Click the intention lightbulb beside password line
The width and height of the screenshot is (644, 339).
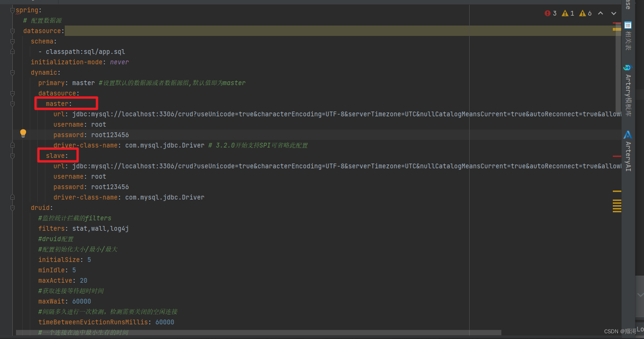23,134
